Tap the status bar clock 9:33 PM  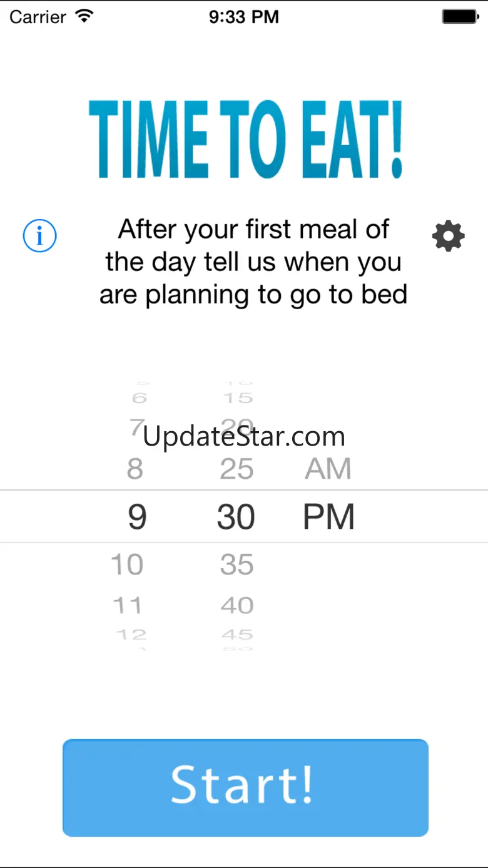(244, 17)
